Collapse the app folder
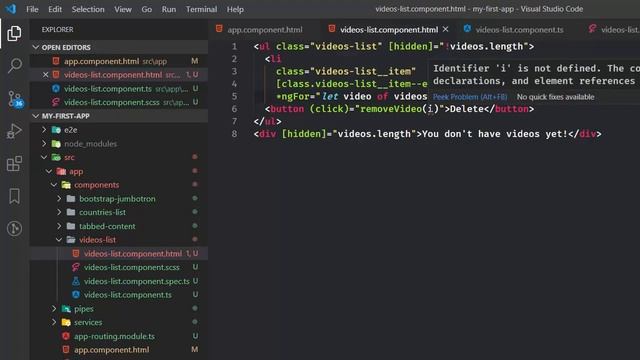Viewport: 640px width, 360px height. pyautogui.click(x=49, y=171)
